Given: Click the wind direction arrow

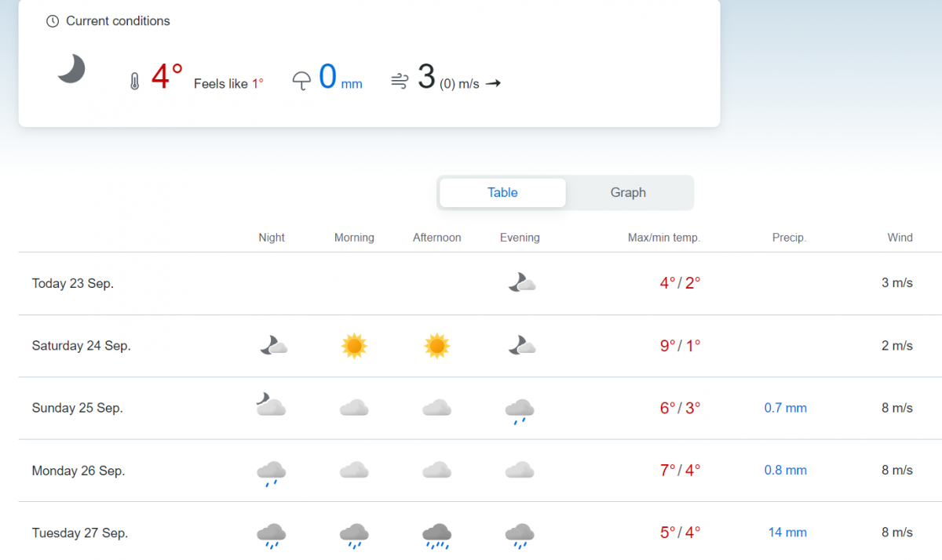Looking at the screenshot, I should click(x=493, y=83).
